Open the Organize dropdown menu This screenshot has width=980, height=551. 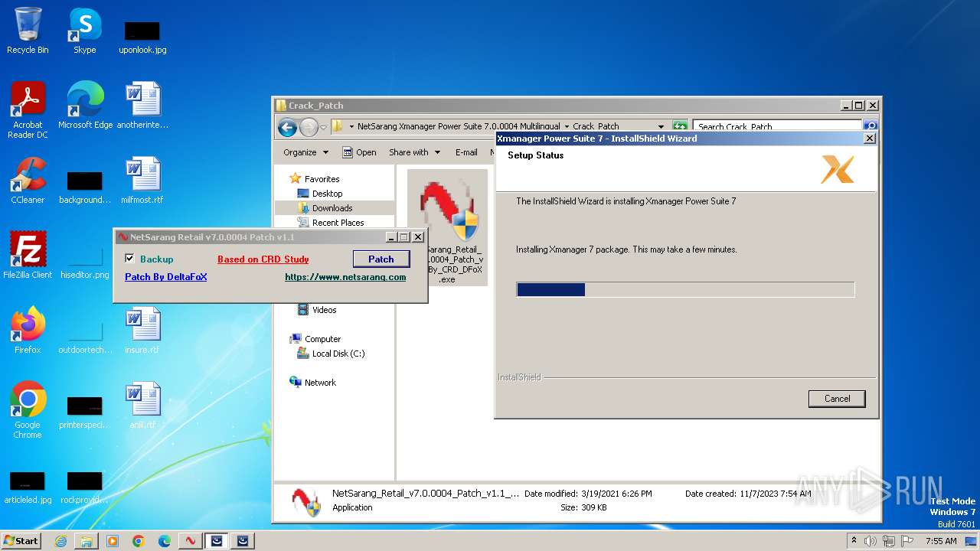[x=305, y=152]
